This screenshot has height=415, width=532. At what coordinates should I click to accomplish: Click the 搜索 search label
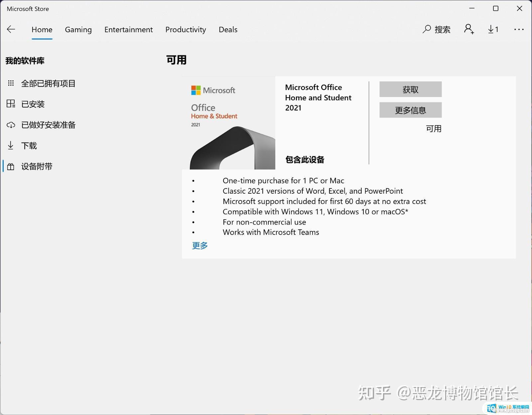coord(443,30)
